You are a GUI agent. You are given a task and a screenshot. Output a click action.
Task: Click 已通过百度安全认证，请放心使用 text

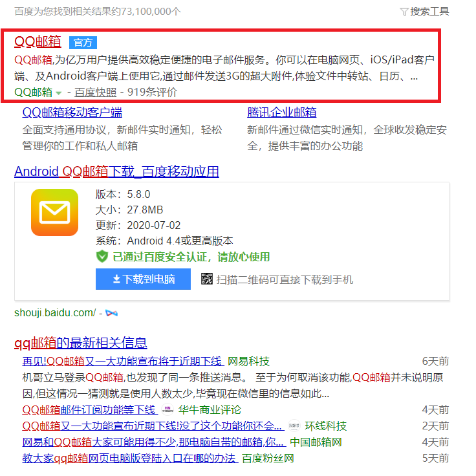[x=191, y=257]
